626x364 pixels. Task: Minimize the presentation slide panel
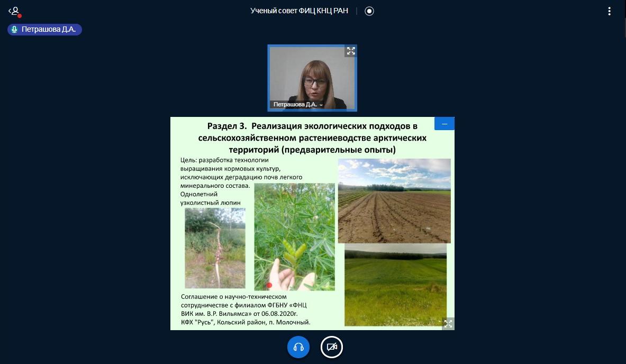[444, 124]
